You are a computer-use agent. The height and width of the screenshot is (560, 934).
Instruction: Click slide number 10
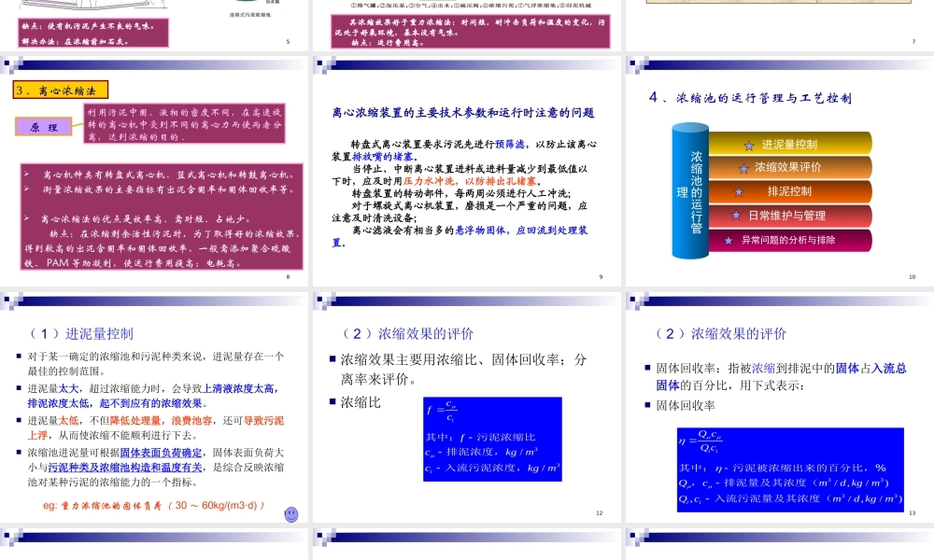[912, 276]
